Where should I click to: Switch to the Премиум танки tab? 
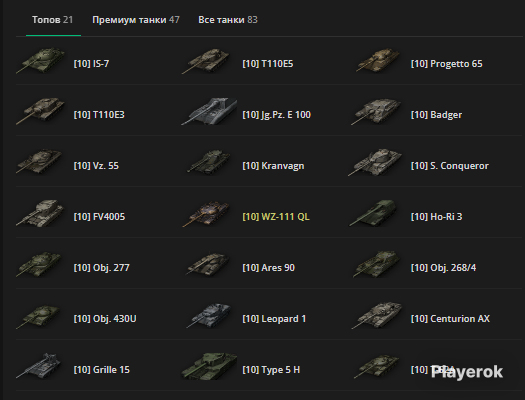click(136, 20)
